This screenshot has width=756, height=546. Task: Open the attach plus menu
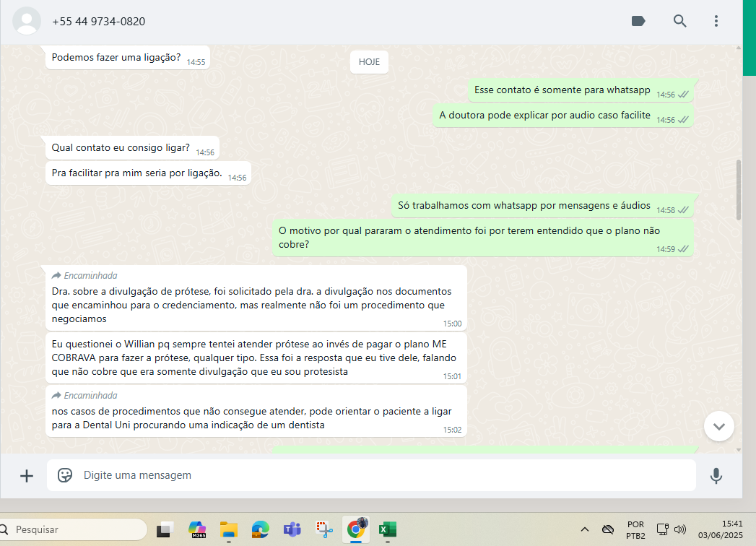[x=27, y=476]
